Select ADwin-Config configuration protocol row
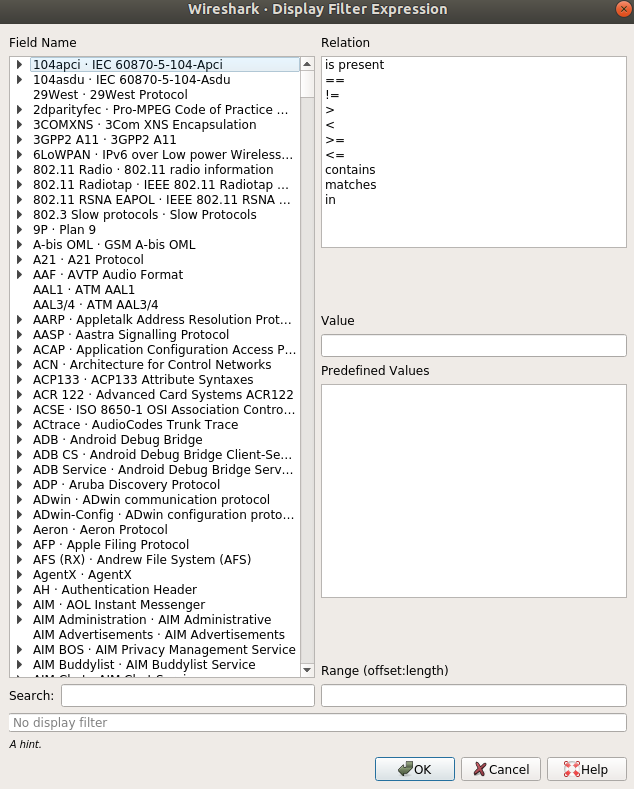The width and height of the screenshot is (634, 789). tap(163, 515)
